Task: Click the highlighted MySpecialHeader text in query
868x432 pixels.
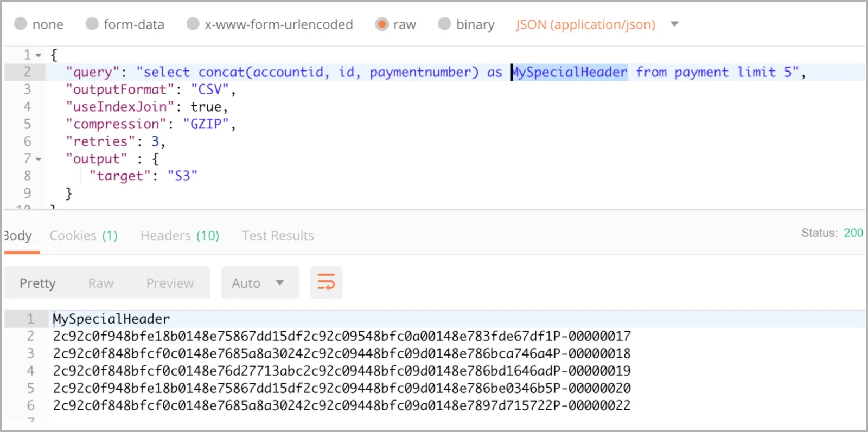Action: pos(569,72)
